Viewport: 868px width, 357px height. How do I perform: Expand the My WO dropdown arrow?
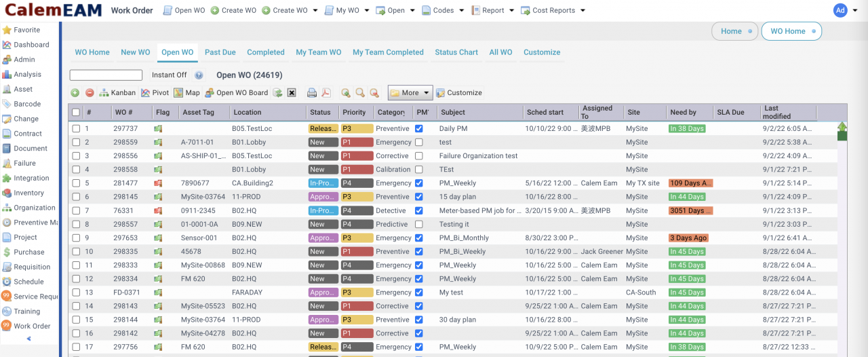[x=367, y=11]
